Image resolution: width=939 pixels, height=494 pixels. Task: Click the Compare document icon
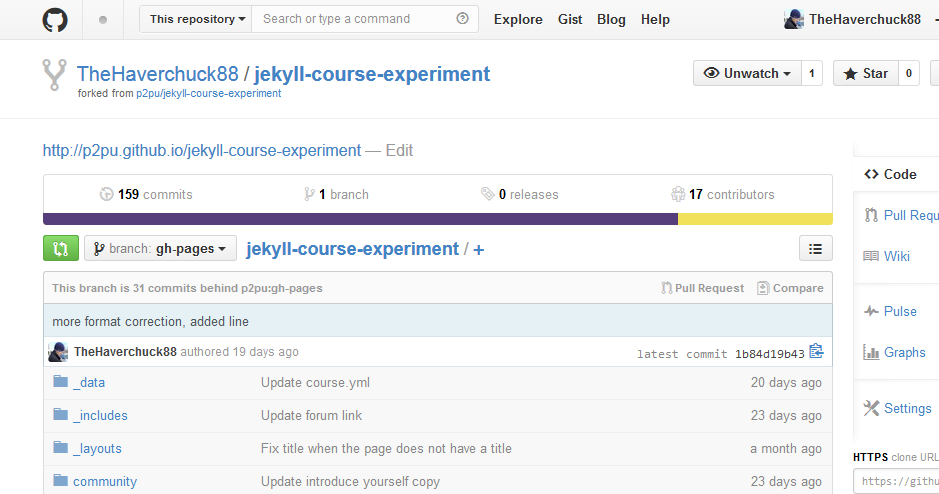(763, 288)
